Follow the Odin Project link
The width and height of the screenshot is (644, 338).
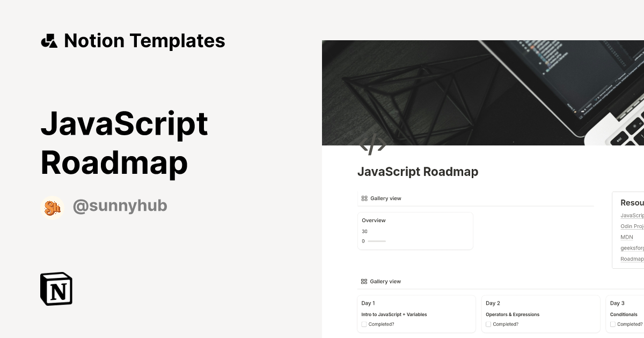point(632,226)
